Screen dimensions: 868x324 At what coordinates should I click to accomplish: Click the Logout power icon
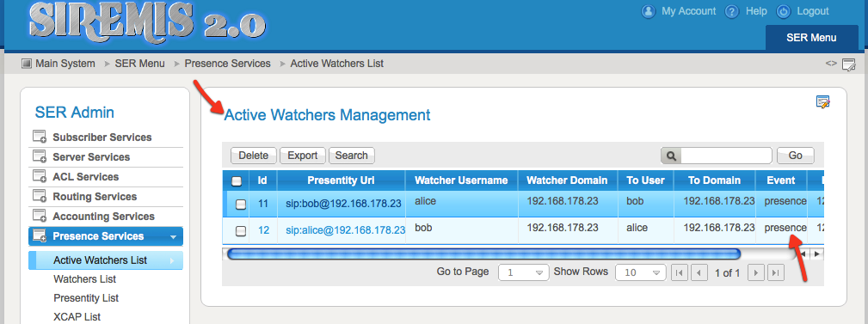(x=784, y=12)
